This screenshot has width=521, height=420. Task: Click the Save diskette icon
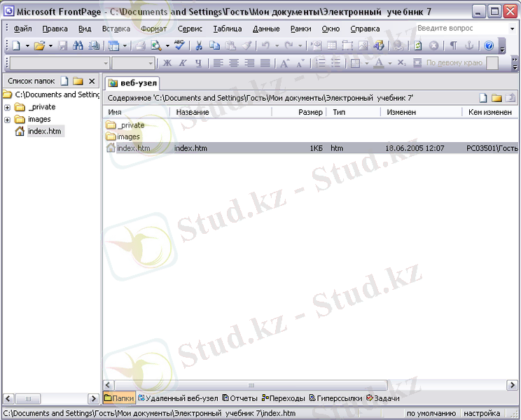click(63, 45)
